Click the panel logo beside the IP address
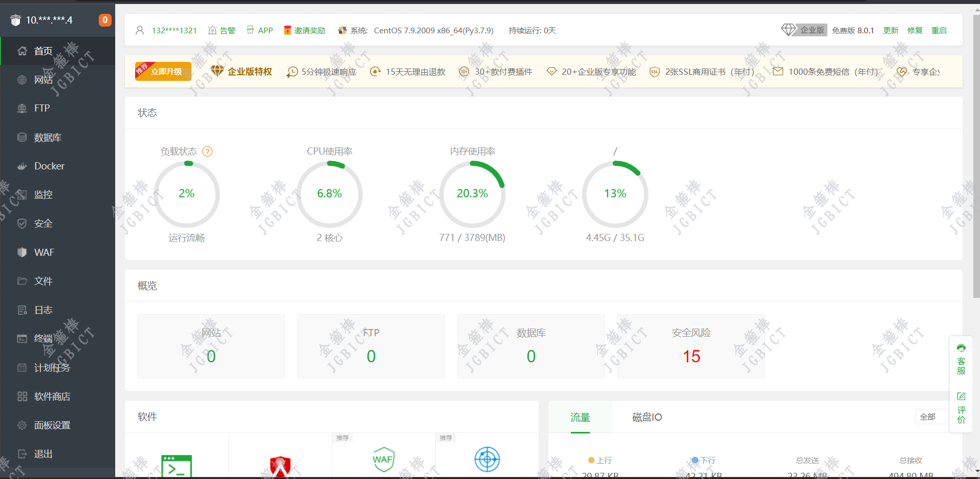The width and height of the screenshot is (980, 479). pos(16,20)
